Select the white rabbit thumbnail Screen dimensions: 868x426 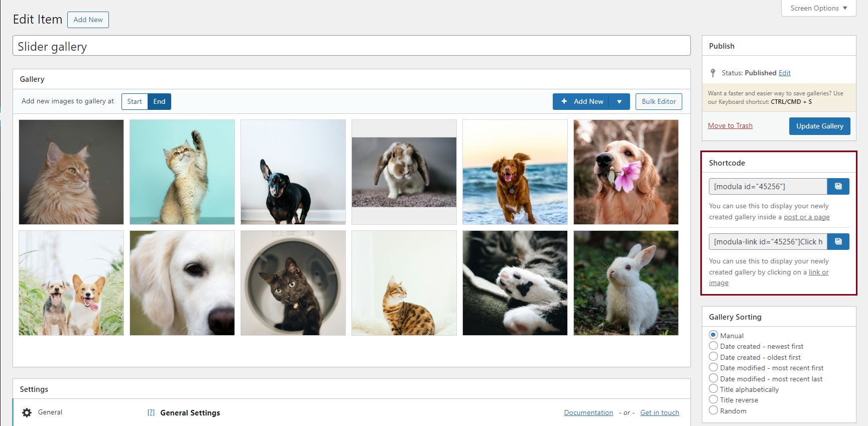coord(626,283)
